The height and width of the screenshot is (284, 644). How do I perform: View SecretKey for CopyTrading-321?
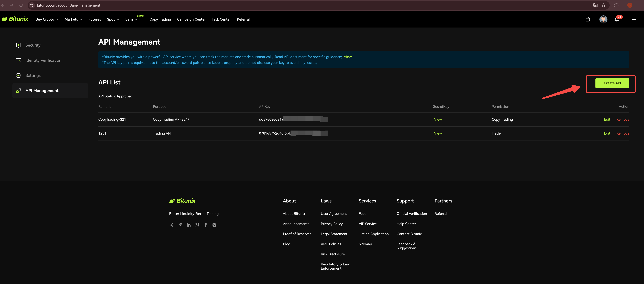click(438, 120)
